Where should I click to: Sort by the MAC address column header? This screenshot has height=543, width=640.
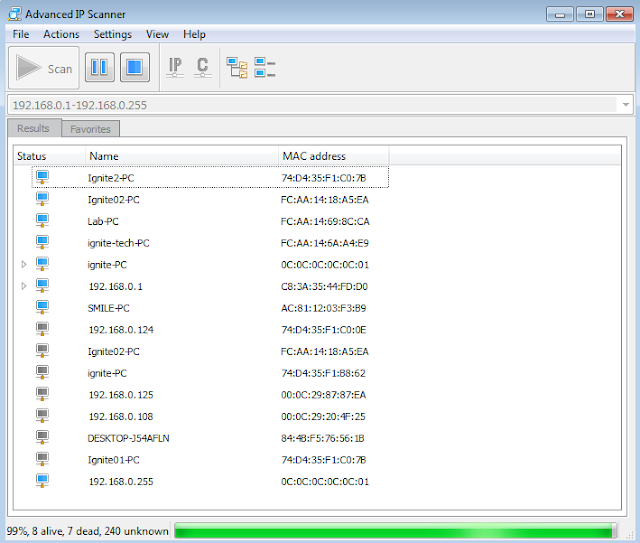pyautogui.click(x=334, y=156)
